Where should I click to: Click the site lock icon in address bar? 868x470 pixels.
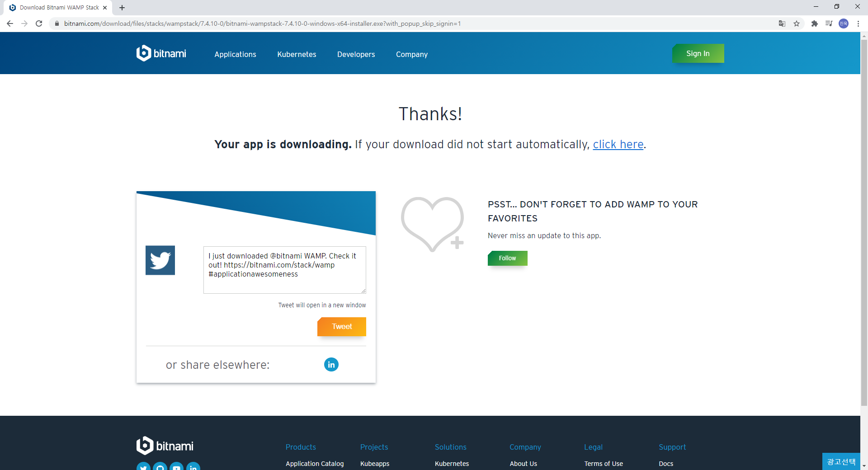(57, 23)
